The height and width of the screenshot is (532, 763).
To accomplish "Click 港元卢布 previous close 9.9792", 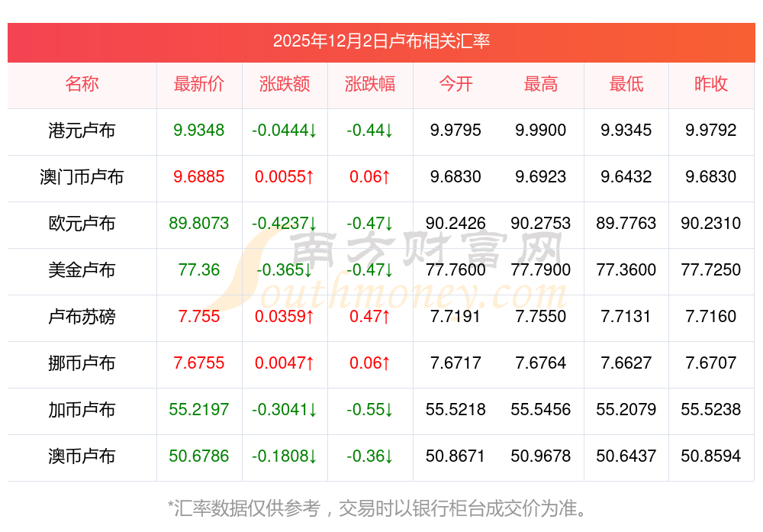I will (711, 130).
